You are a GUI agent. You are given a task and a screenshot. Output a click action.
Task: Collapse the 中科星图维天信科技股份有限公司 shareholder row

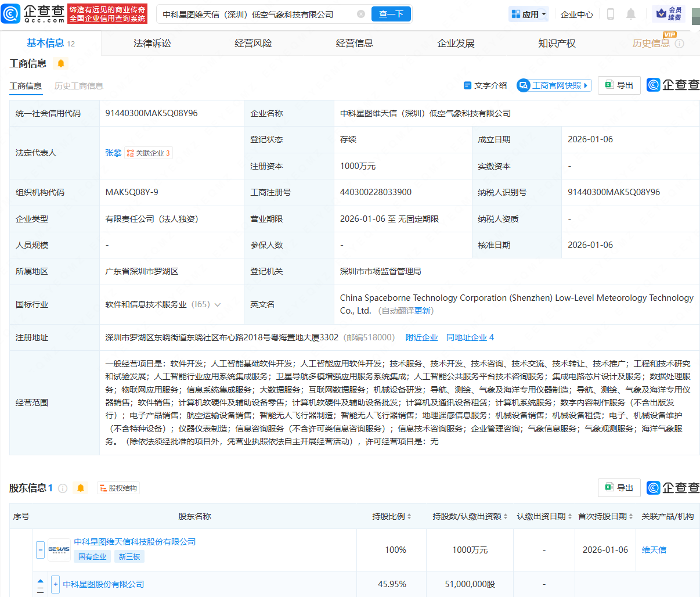coord(40,549)
